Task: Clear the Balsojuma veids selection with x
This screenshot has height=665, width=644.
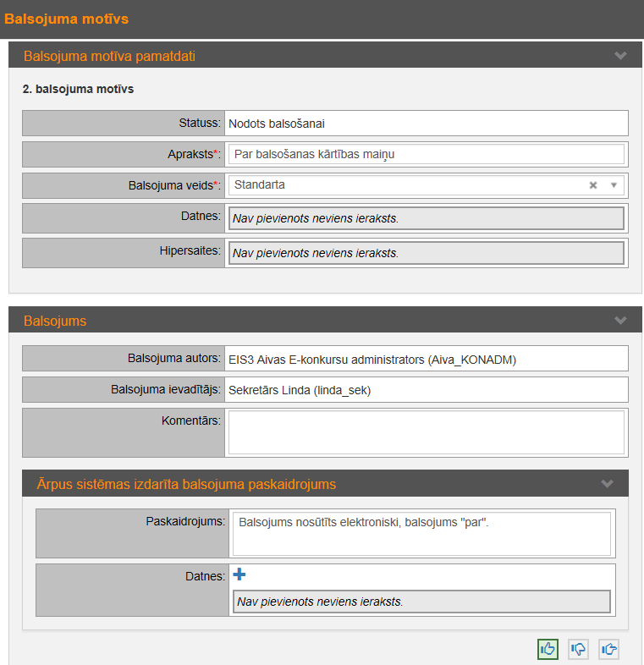Action: [x=593, y=185]
